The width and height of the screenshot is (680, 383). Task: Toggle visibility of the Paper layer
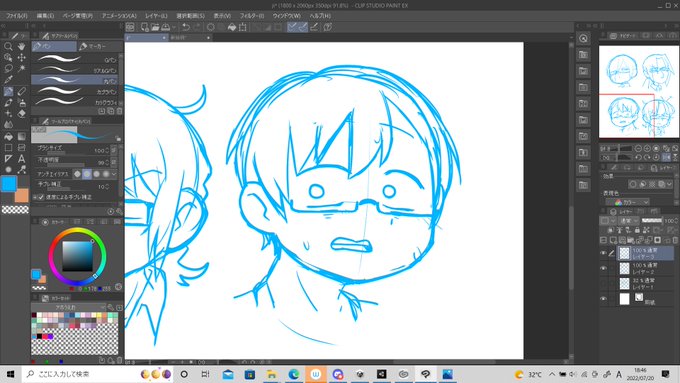pyautogui.click(x=603, y=299)
